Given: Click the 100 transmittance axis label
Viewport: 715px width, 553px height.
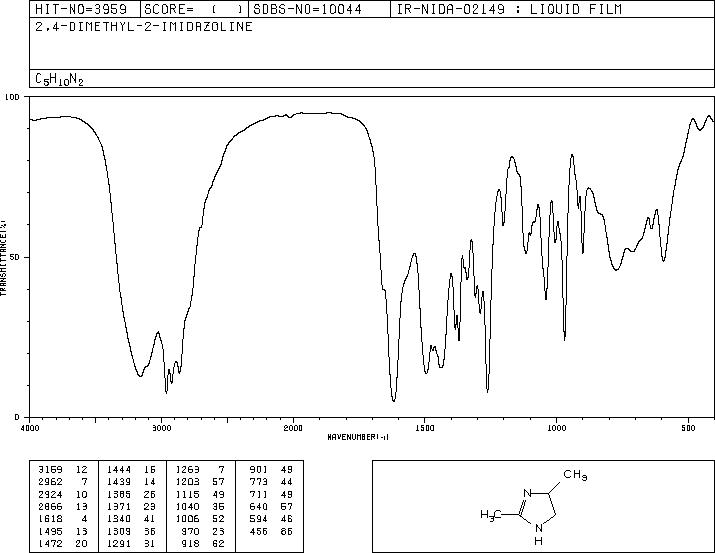Looking at the screenshot, I should pyautogui.click(x=12, y=97).
